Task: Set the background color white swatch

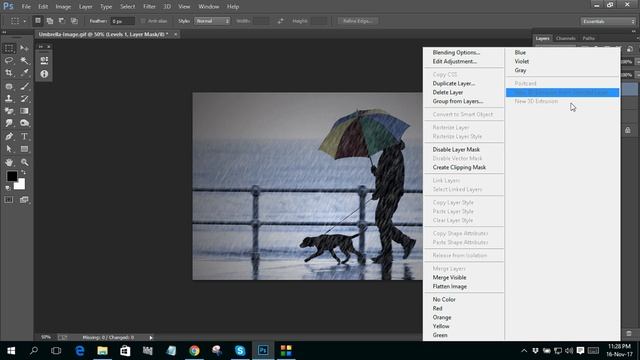Action: (x=20, y=184)
